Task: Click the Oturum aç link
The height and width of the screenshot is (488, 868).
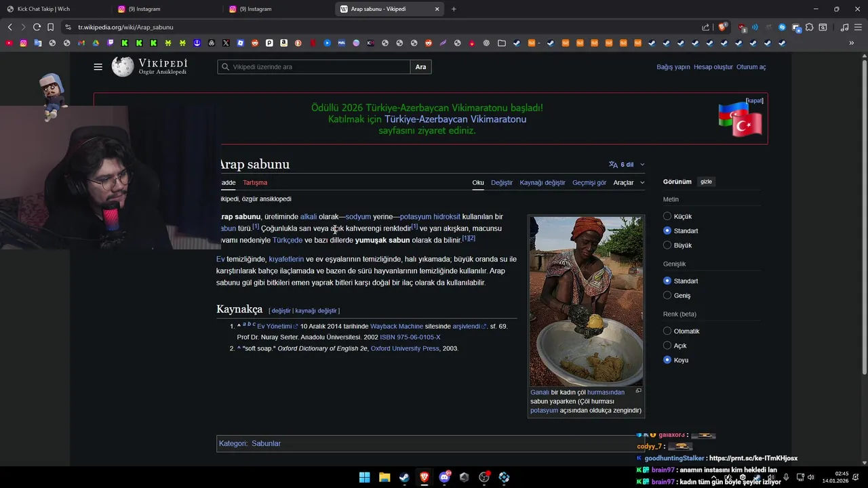Action: tap(751, 67)
